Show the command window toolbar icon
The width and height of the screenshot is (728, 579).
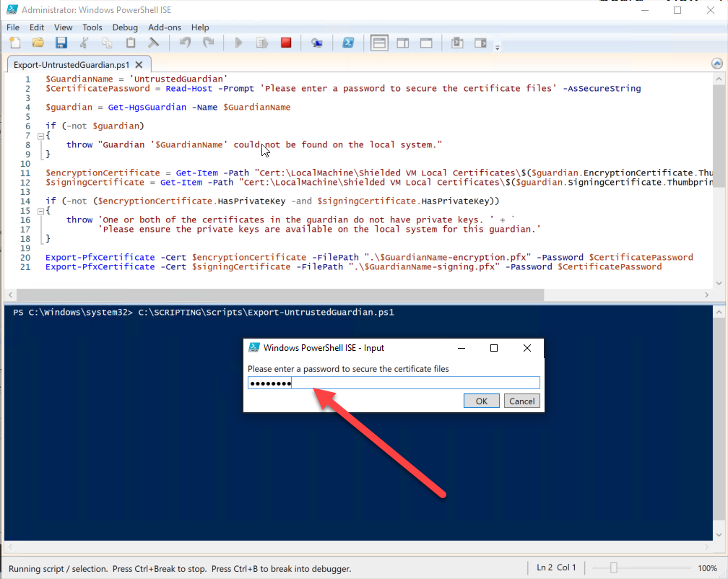[x=457, y=43]
